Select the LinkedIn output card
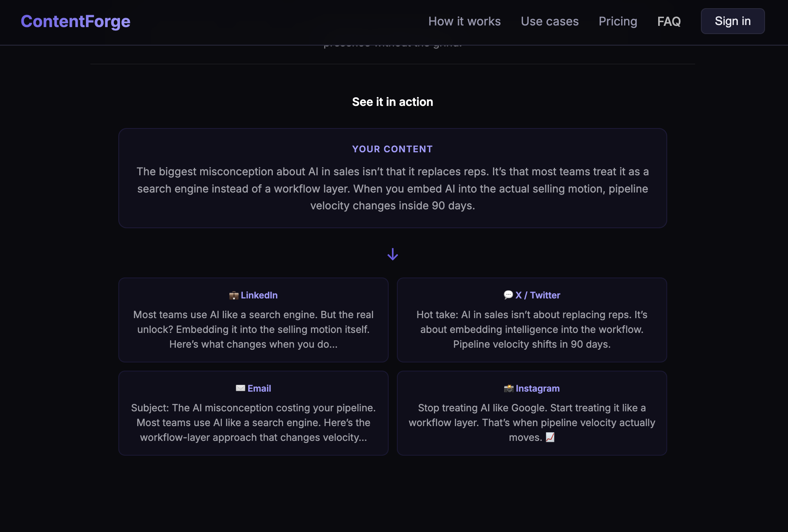 coord(253,320)
